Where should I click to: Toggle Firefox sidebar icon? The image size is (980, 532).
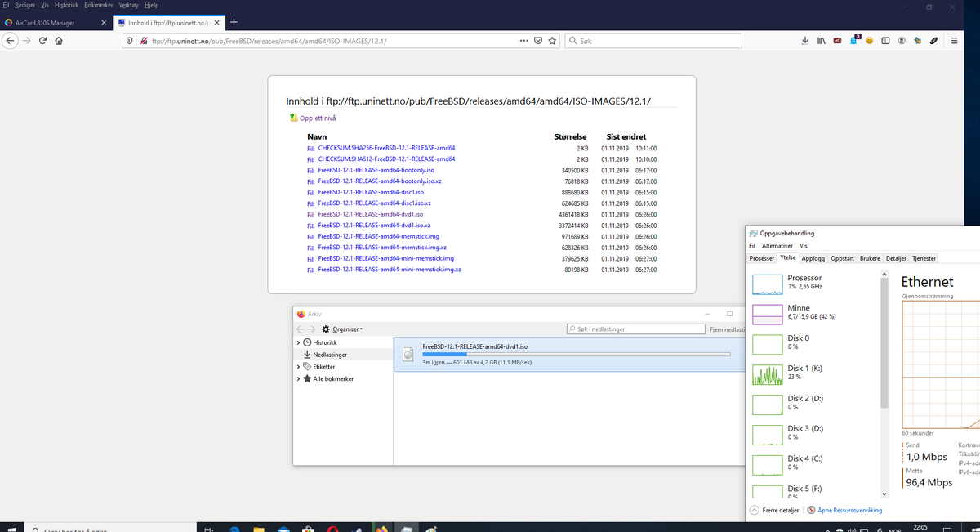click(x=885, y=40)
